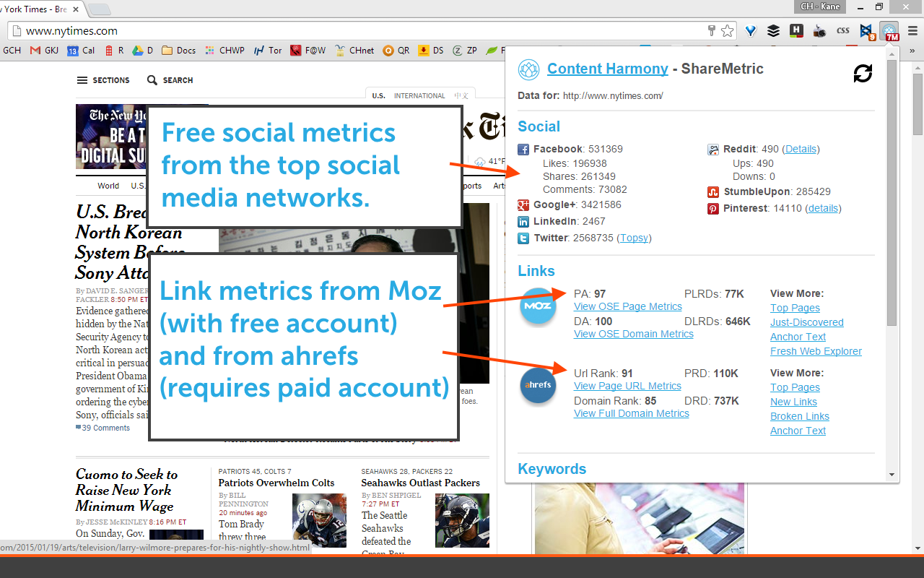
Task: Open the Pinterest details link
Action: tap(823, 208)
